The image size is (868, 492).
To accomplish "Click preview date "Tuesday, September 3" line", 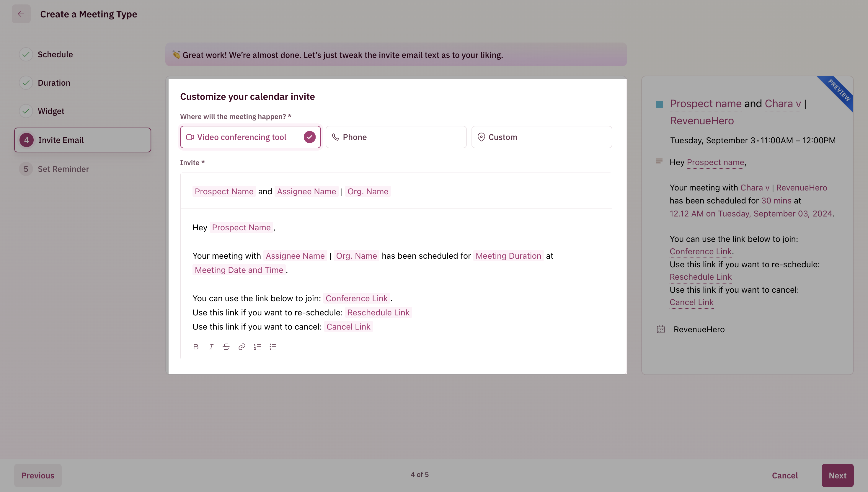I will tap(753, 140).
